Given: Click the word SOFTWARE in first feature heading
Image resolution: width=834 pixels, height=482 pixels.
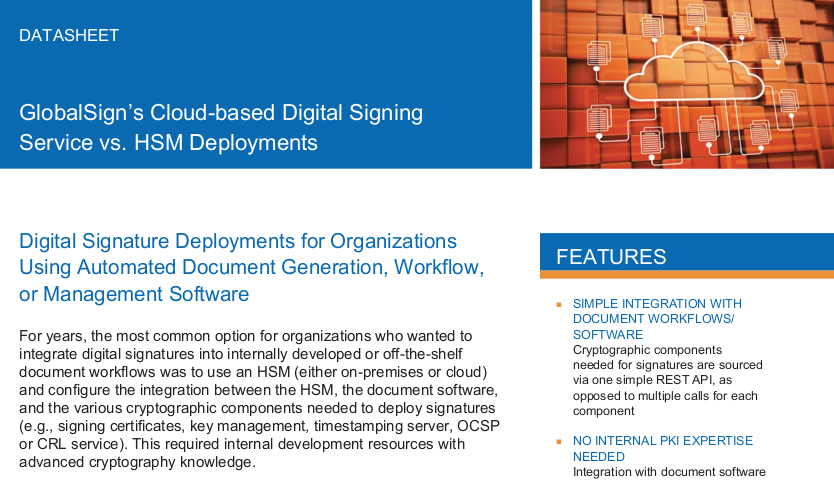Looking at the screenshot, I should tap(608, 335).
